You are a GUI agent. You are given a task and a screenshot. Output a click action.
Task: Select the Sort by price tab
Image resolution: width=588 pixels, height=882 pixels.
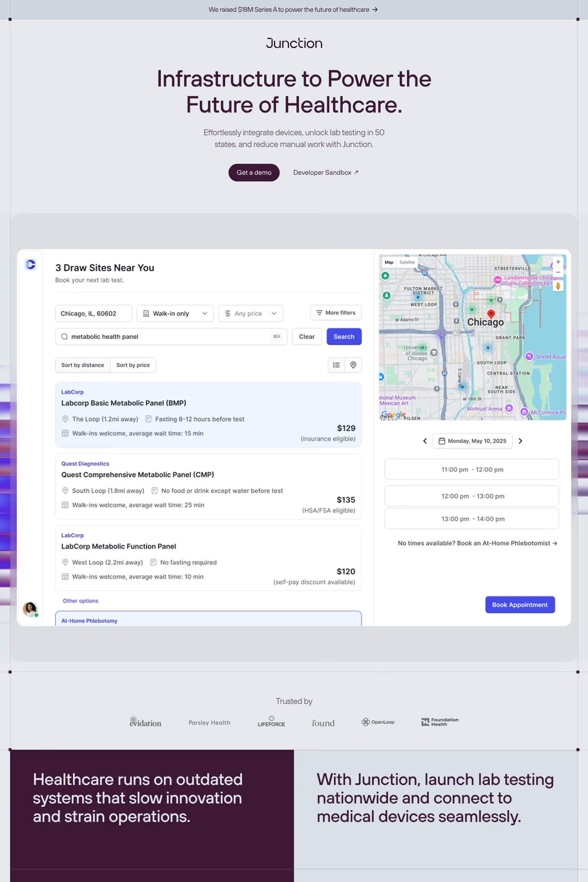click(x=133, y=365)
